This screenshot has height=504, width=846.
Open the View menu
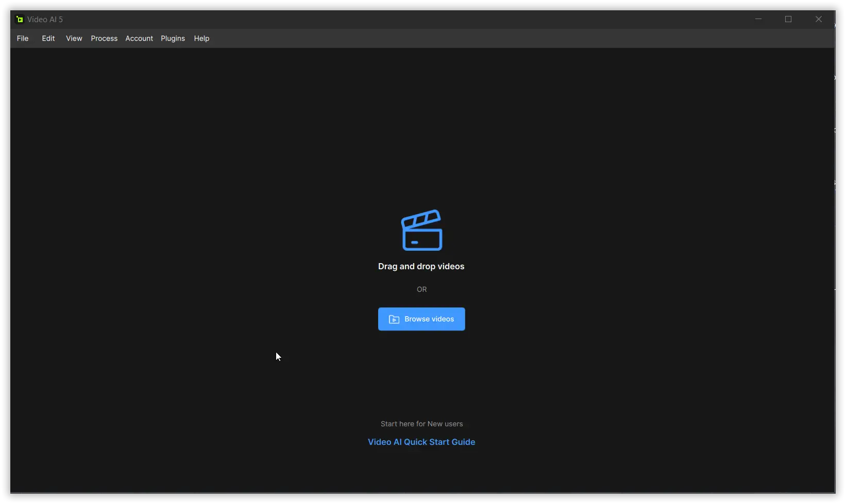tap(74, 39)
